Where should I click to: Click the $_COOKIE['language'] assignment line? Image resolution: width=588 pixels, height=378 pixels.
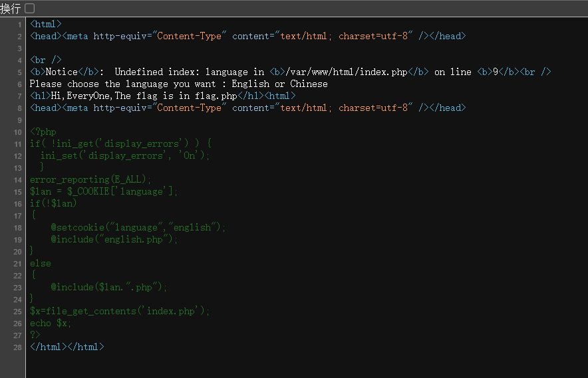pos(104,191)
